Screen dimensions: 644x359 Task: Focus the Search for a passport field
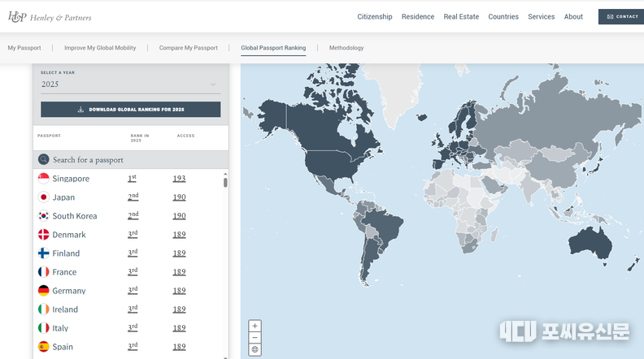[131, 160]
